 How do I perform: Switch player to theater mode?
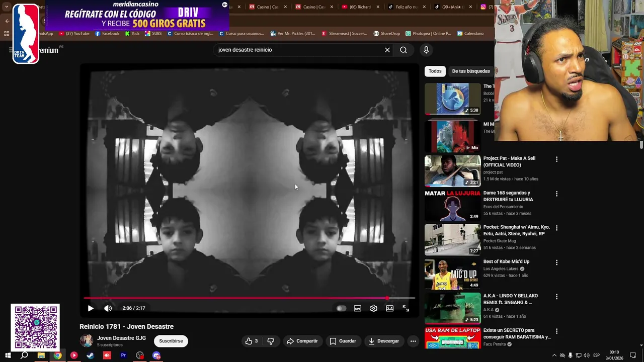[x=389, y=308]
